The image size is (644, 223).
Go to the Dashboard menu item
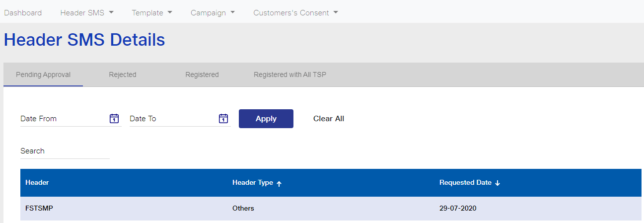(x=23, y=13)
